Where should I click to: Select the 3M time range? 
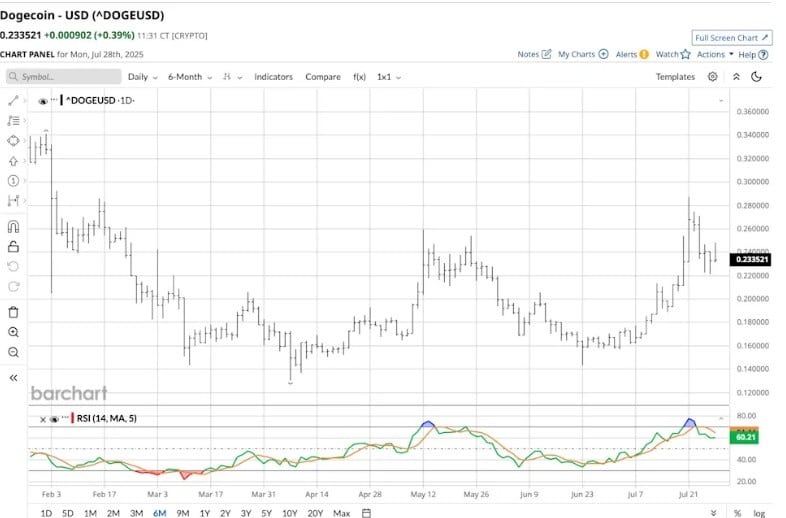pyautogui.click(x=136, y=513)
